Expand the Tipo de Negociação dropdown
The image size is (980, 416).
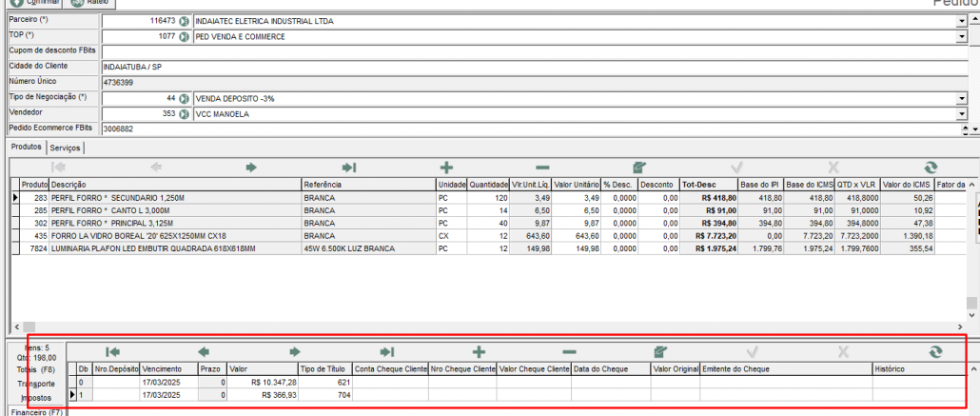tap(961, 98)
